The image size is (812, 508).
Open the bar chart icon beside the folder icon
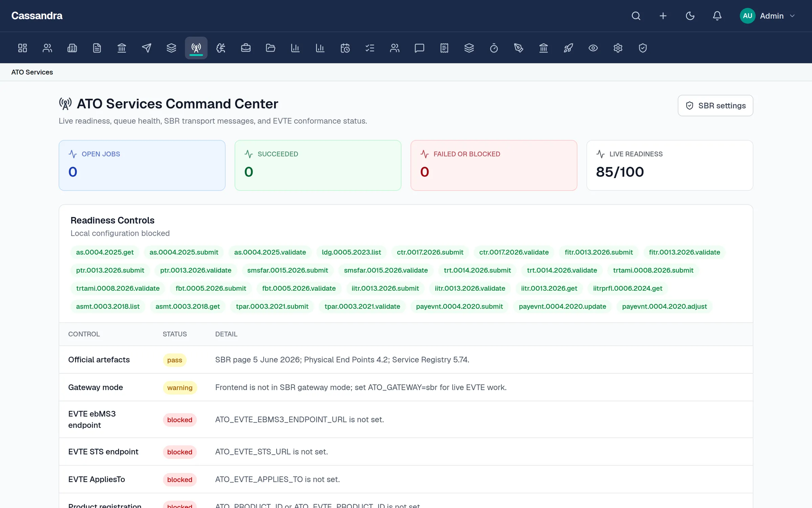pyautogui.click(x=295, y=48)
